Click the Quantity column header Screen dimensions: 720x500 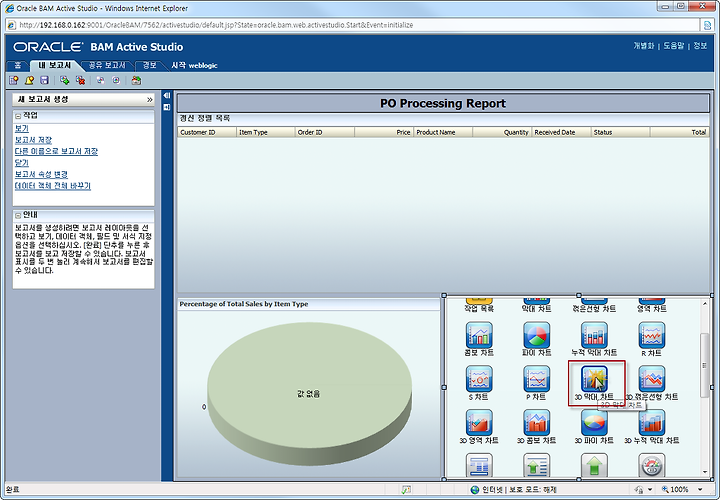502,132
